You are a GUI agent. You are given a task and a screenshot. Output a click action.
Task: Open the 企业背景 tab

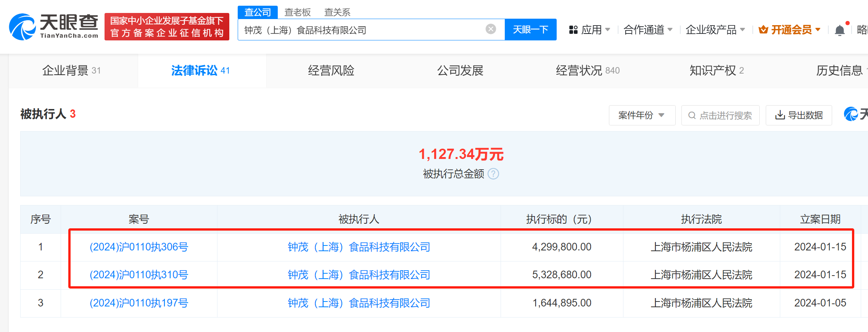[x=71, y=71]
